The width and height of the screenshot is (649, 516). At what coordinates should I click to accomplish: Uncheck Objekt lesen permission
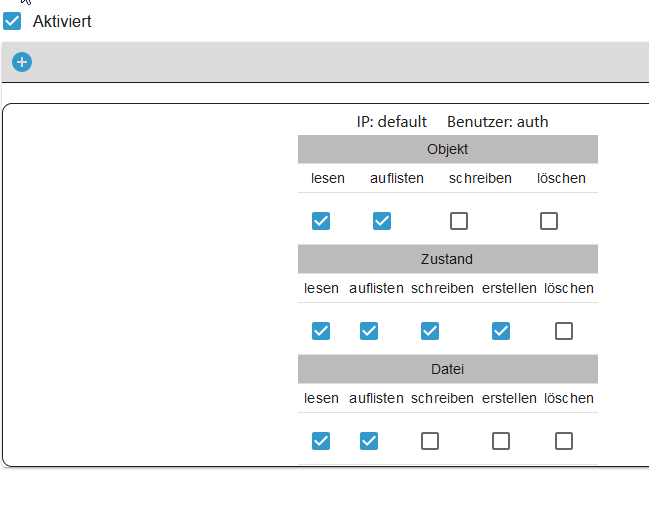pos(321,221)
